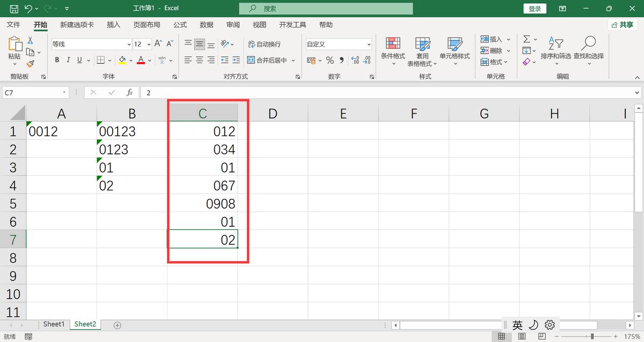Toggle wrap text (自动换行)
The height and width of the screenshot is (342, 644).
264,44
